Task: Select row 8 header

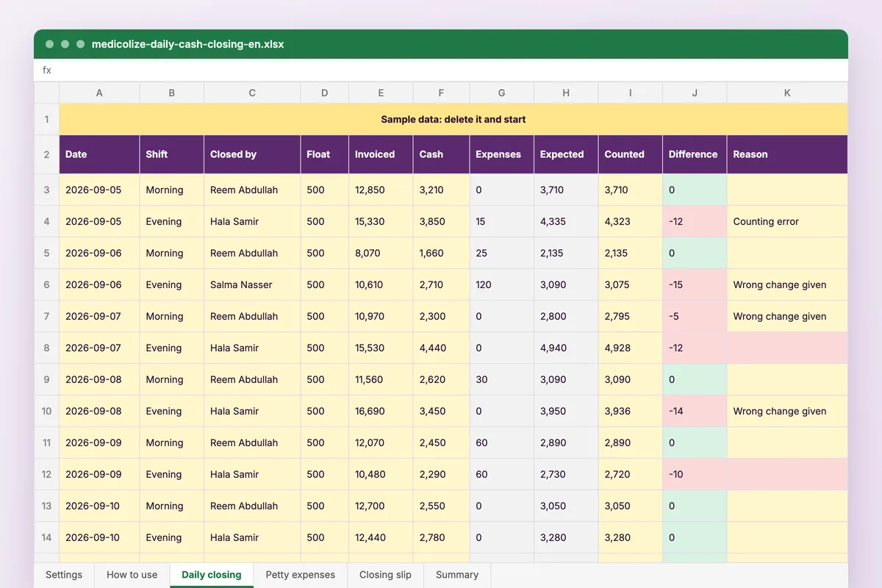Action: [46, 348]
